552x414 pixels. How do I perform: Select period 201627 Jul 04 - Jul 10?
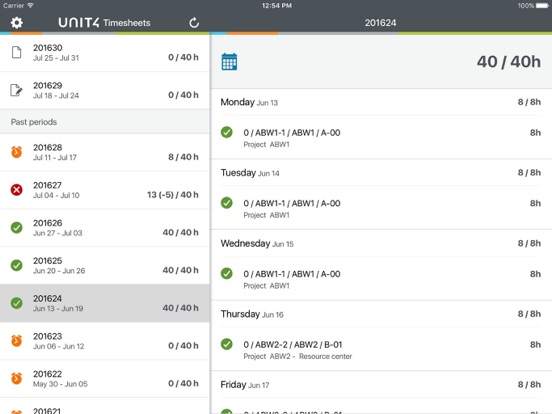coord(105,190)
